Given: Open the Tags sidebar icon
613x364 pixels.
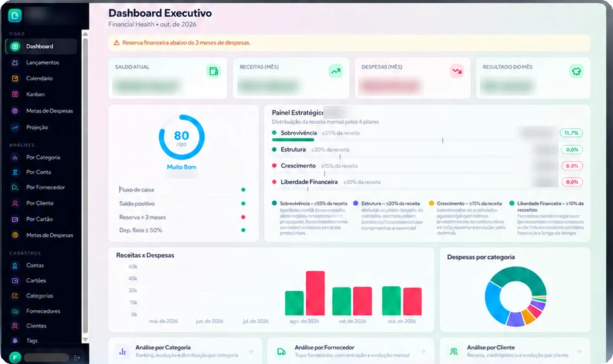Looking at the screenshot, I should coord(15,341).
